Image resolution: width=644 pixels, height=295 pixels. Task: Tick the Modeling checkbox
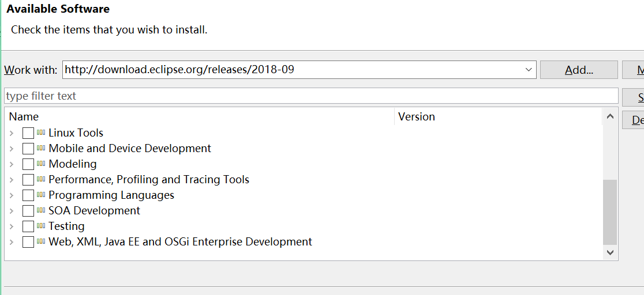pos(28,164)
